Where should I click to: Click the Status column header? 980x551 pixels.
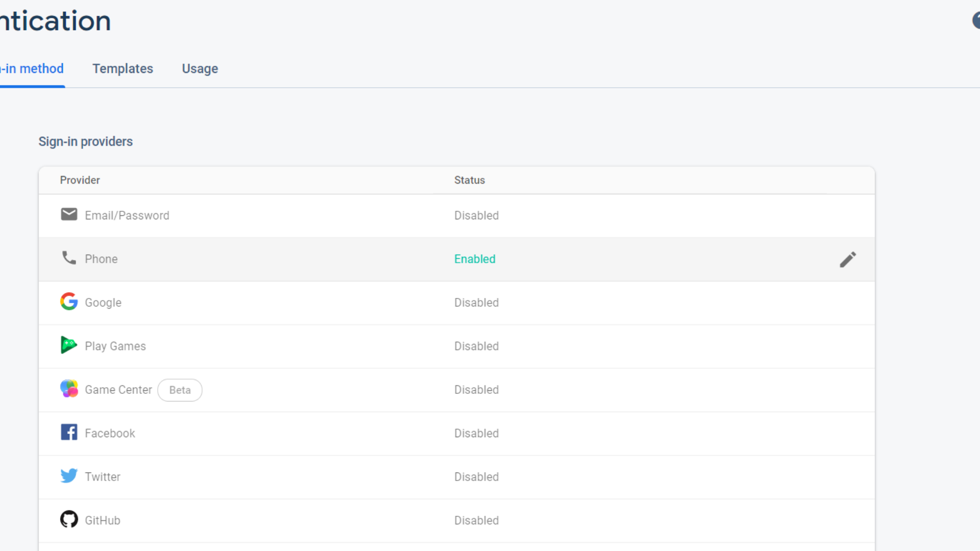(470, 180)
